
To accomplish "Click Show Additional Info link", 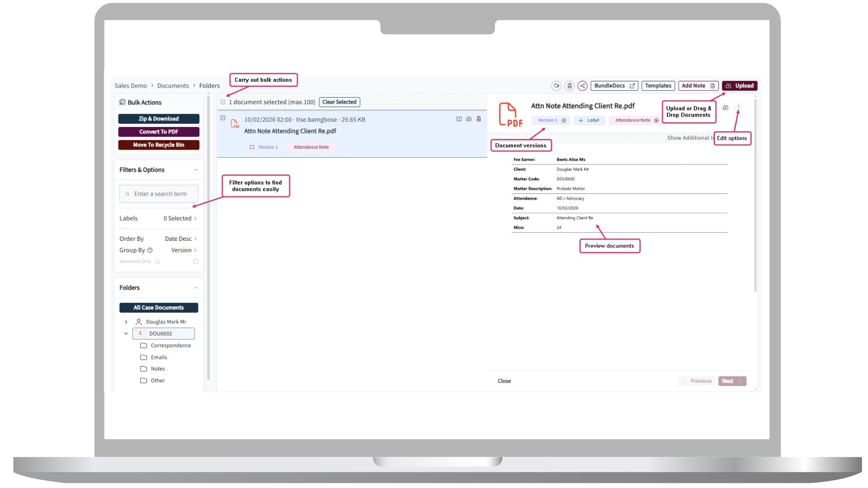I will tap(690, 138).
